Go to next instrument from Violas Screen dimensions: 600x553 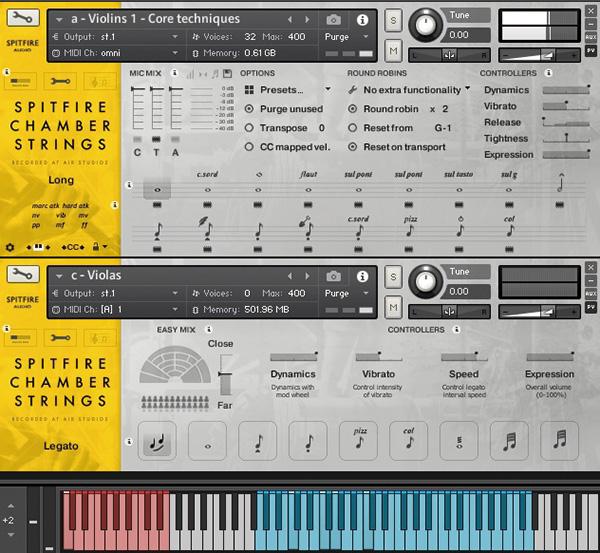(x=307, y=276)
